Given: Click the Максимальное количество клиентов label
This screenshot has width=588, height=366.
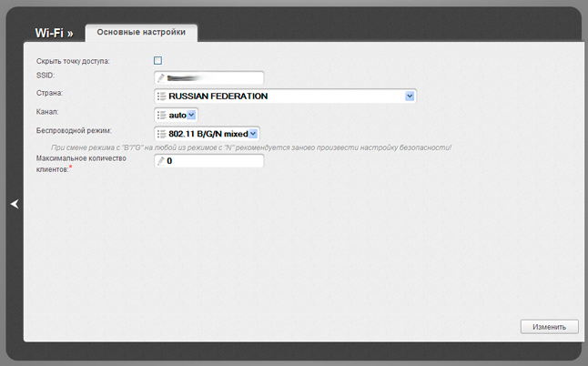Looking at the screenshot, I should [81, 164].
